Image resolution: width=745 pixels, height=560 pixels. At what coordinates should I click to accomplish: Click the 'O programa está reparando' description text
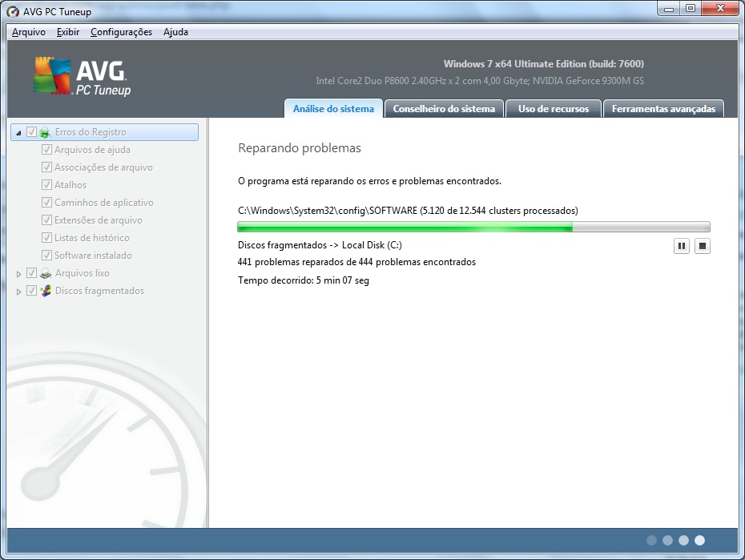pyautogui.click(x=369, y=181)
